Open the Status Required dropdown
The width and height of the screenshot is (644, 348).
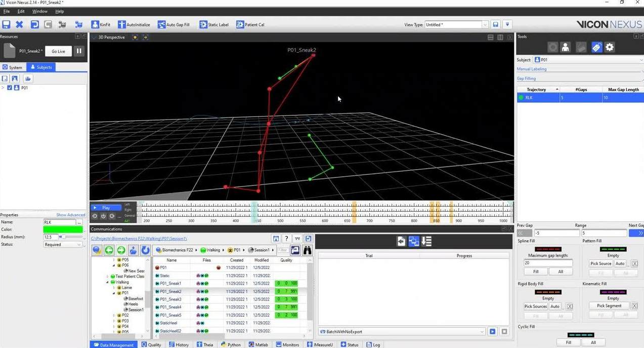point(63,245)
